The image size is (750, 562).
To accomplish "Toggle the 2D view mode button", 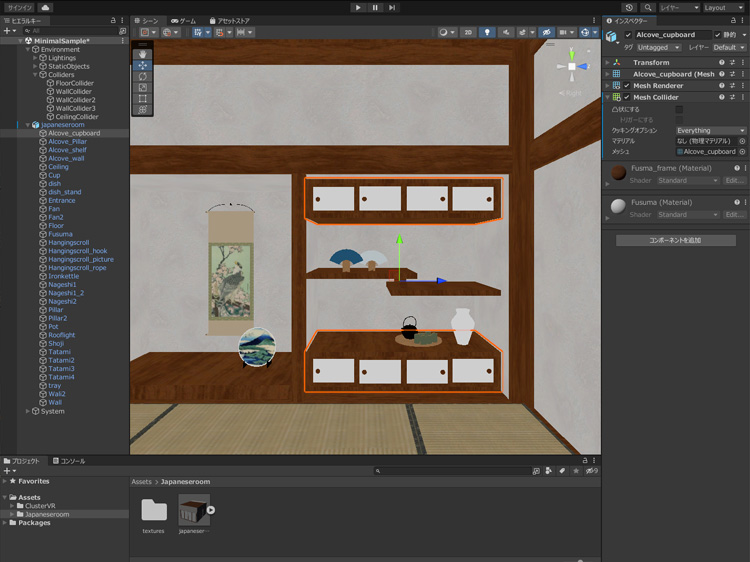I will point(468,32).
